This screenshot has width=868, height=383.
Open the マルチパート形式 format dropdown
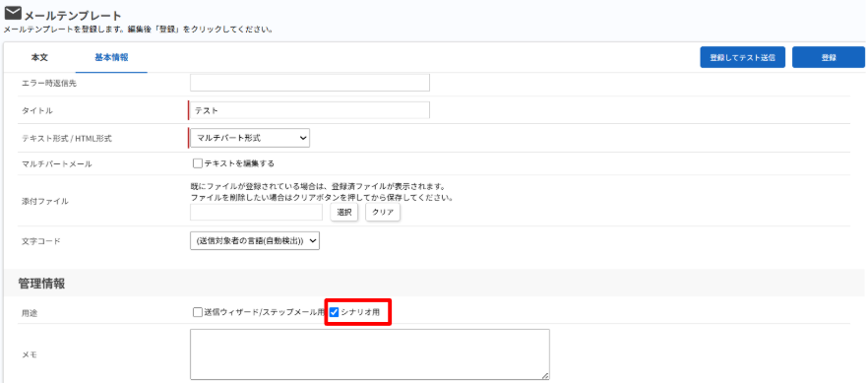pyautogui.click(x=250, y=138)
